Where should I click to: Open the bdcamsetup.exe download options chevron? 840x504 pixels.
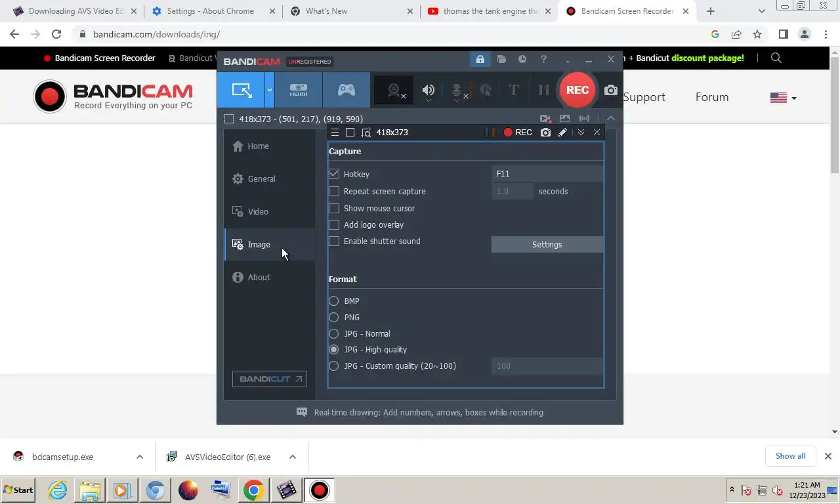pyautogui.click(x=140, y=457)
